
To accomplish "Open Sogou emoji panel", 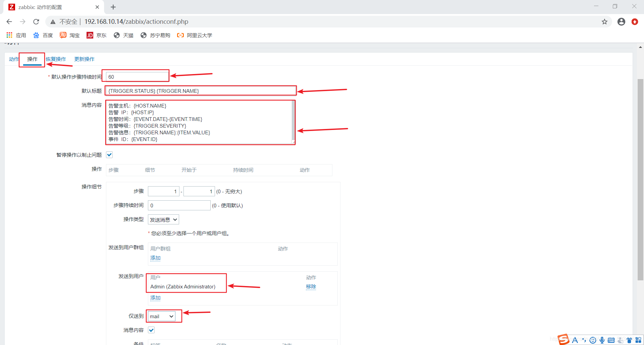I will (x=593, y=340).
